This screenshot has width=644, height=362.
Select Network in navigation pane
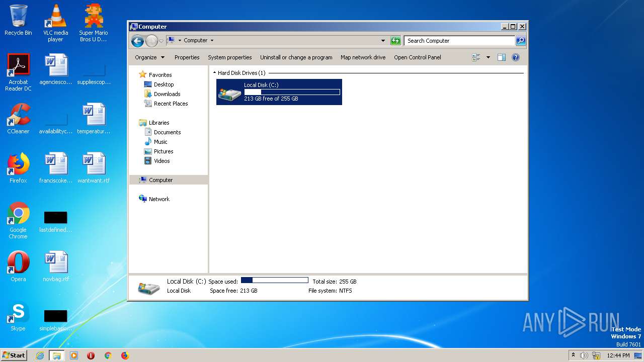click(x=159, y=199)
